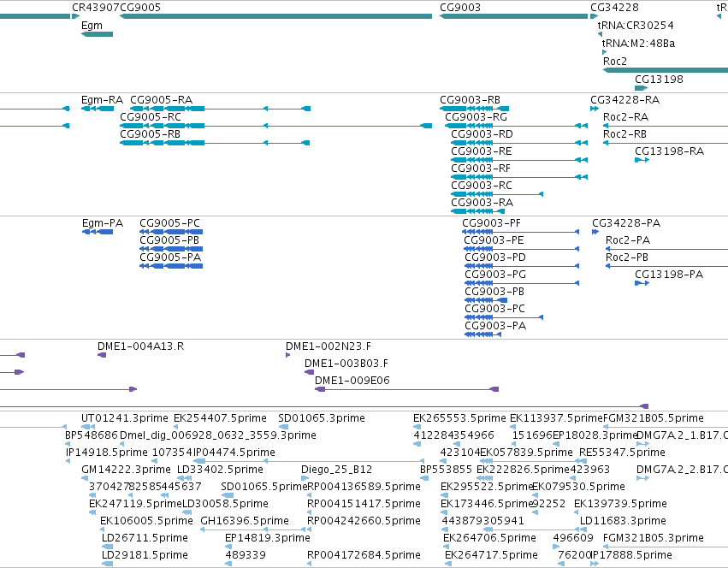Click the GH16396.5prime EST label
Viewport: 728px width, 568px height.
click(x=244, y=521)
